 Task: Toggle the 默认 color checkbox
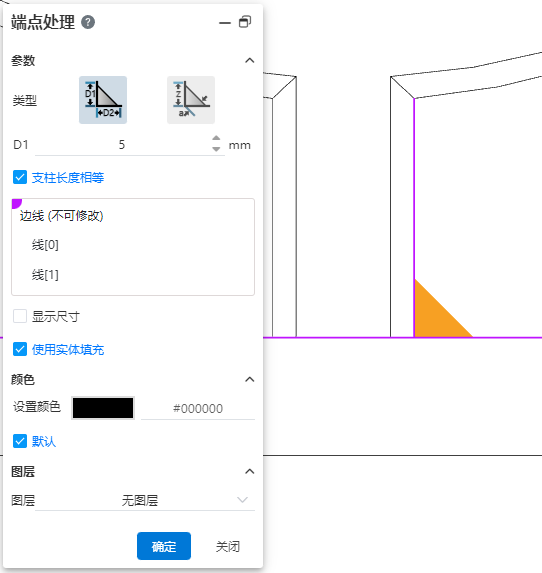click(x=20, y=441)
